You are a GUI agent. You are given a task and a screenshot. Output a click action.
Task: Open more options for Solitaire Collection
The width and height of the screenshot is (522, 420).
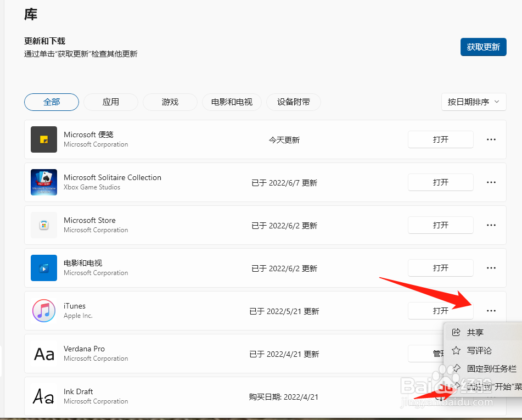pos(491,182)
